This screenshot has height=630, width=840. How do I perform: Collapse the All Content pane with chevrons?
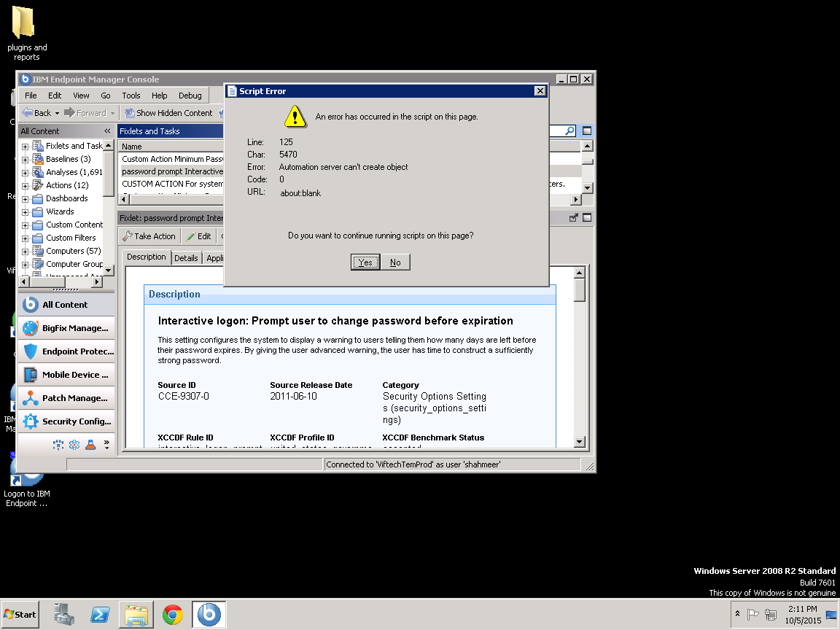107,131
